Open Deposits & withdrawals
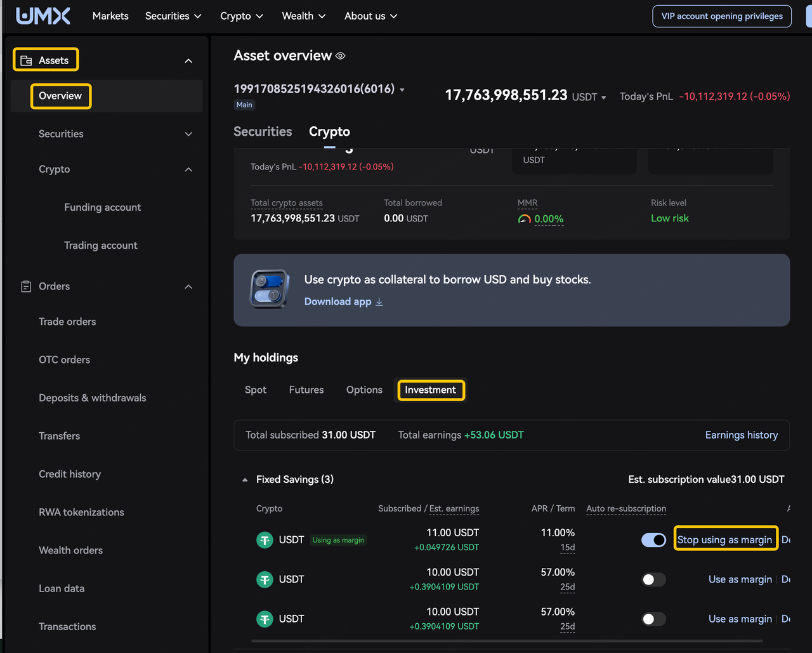This screenshot has height=653, width=812. (93, 398)
